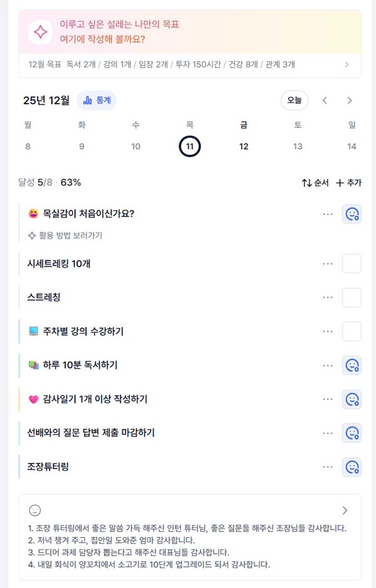This screenshot has height=588, width=376.
Task: Click the smiley face icon in gratitude note
Action: [35, 510]
